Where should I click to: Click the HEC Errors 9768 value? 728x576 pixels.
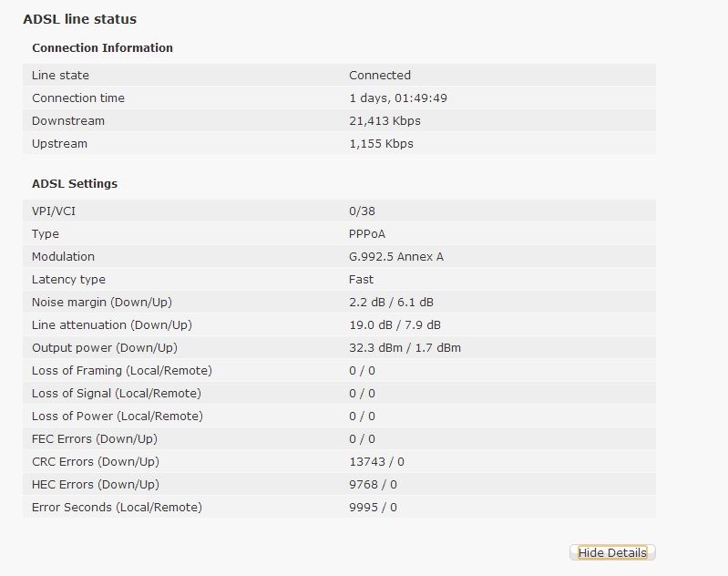[364, 485]
